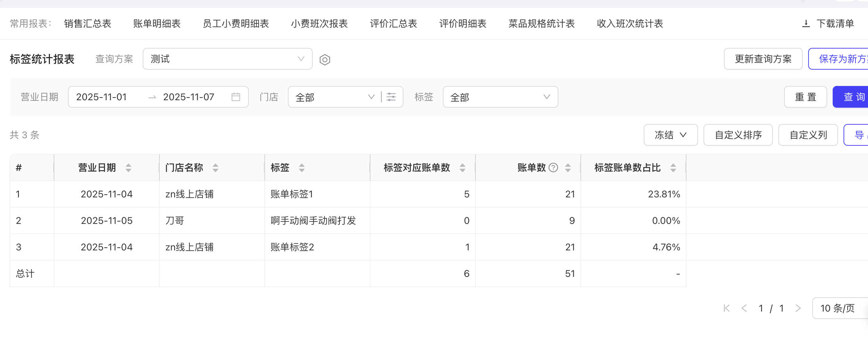Open the 销售汇总表 report
The height and width of the screenshot is (337, 868).
(x=88, y=24)
